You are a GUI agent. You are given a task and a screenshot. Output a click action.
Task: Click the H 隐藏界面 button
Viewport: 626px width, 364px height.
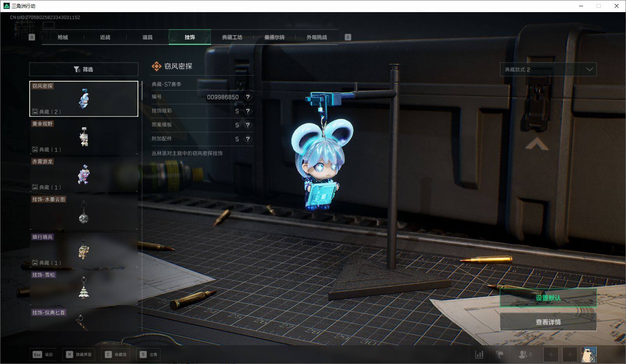79,355
